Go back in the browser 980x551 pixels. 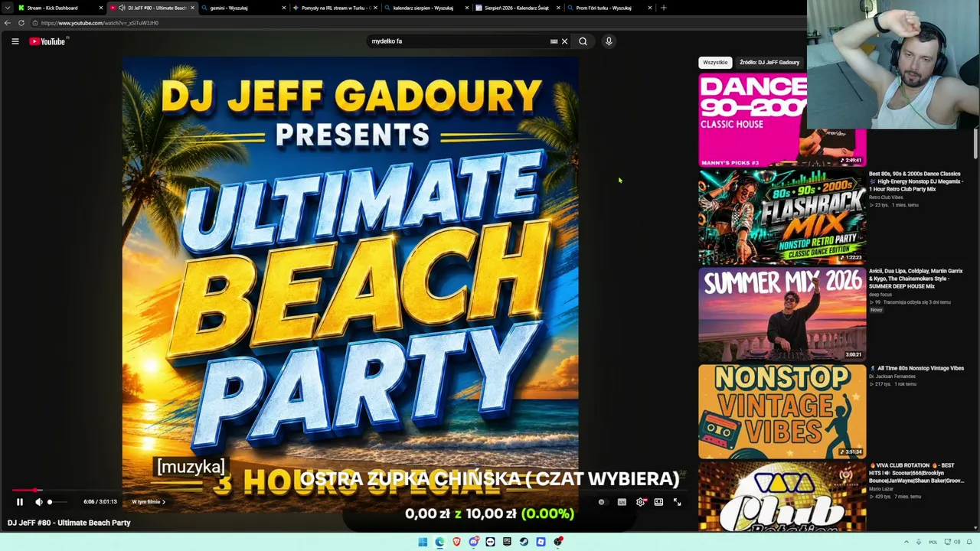8,23
